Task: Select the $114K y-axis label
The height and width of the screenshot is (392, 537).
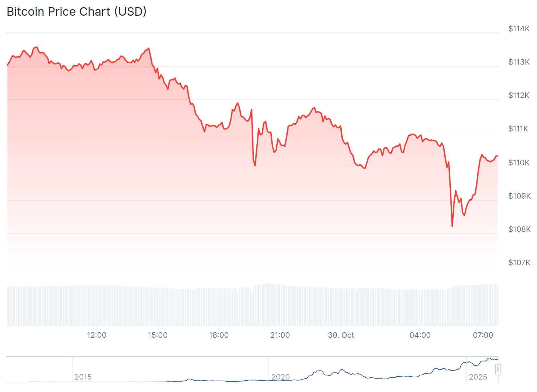Action: [519, 29]
